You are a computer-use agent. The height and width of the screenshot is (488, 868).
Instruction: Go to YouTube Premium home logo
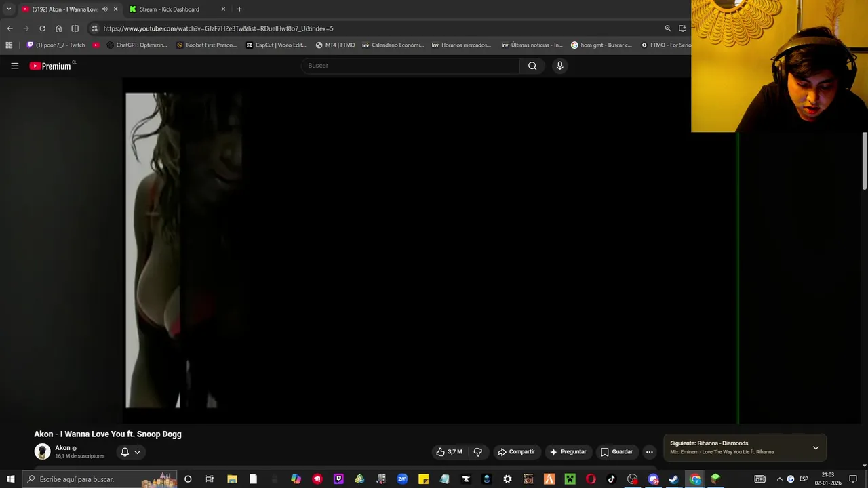click(x=52, y=66)
